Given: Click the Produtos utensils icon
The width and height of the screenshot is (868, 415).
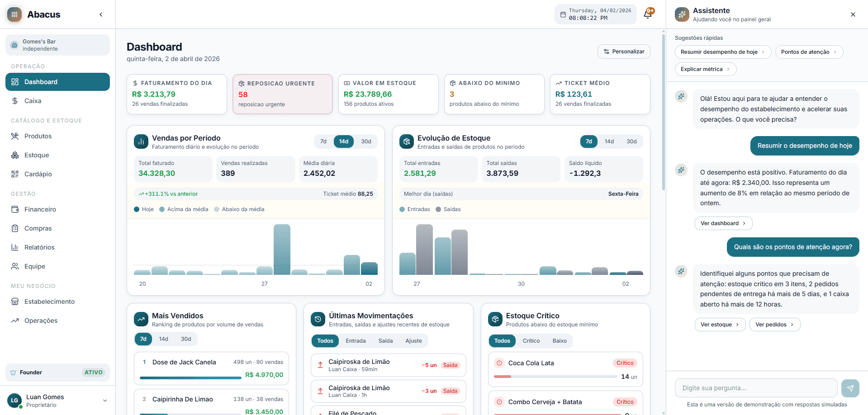Looking at the screenshot, I should pos(15,136).
